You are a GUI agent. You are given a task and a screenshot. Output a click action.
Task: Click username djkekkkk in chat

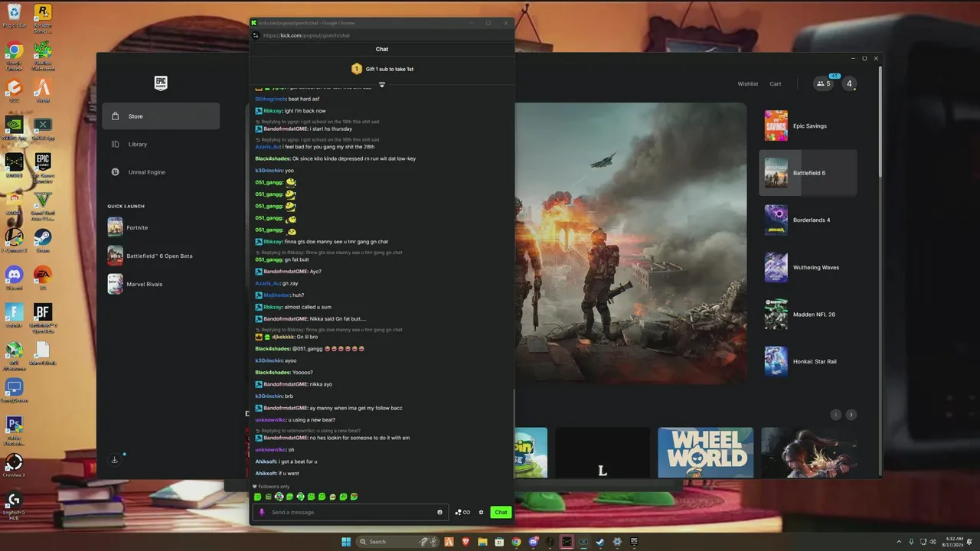tap(283, 337)
